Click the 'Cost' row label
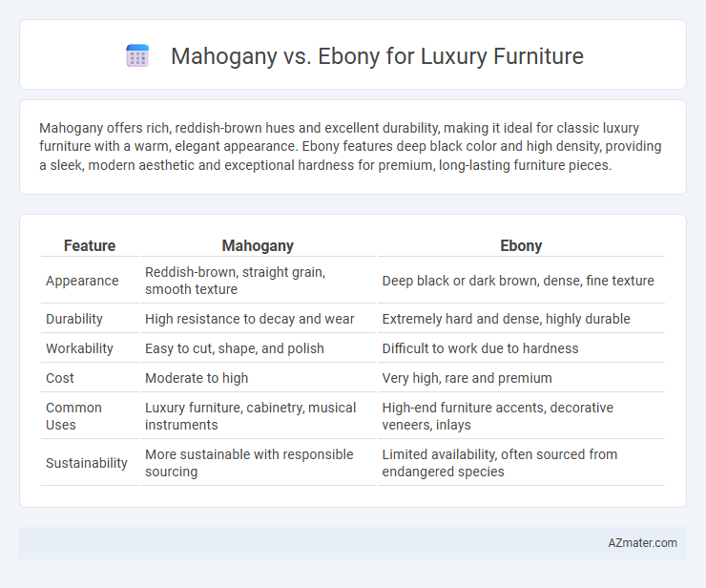 60,378
